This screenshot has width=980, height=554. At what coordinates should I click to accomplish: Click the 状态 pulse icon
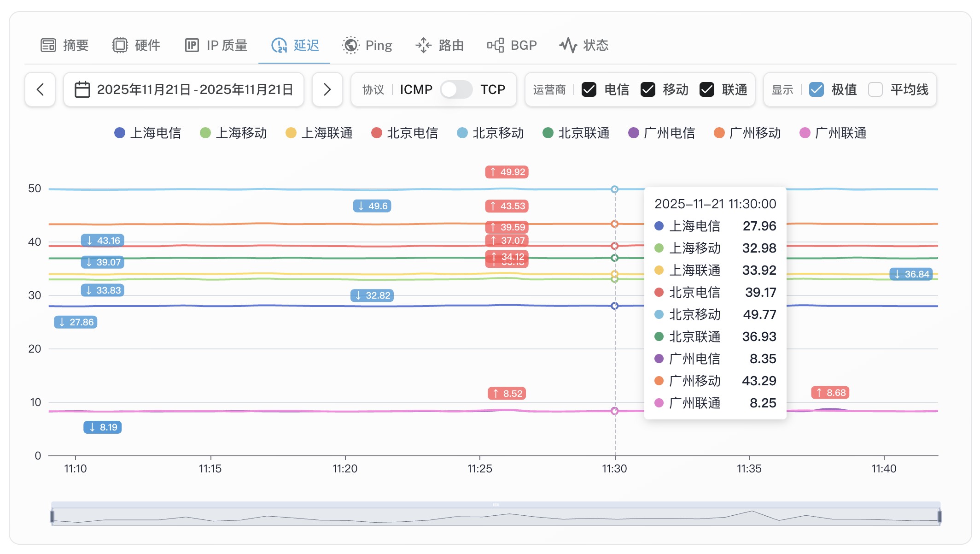coord(568,45)
